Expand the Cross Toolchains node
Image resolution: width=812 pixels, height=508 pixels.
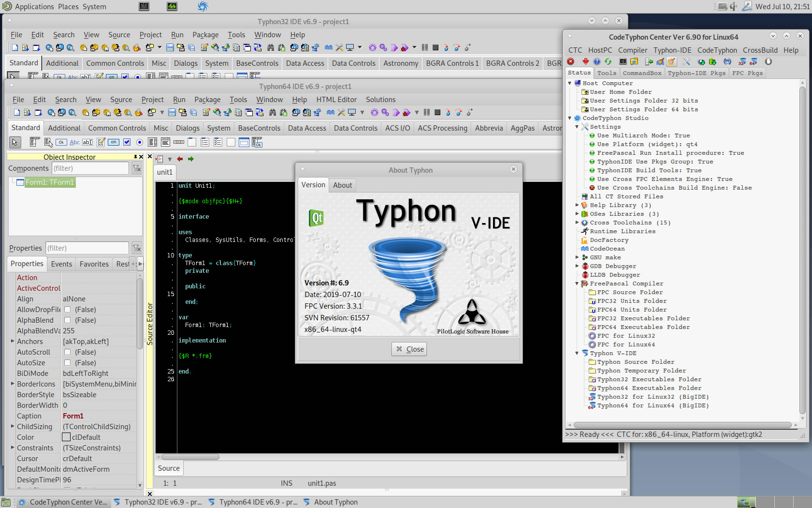[x=577, y=223]
